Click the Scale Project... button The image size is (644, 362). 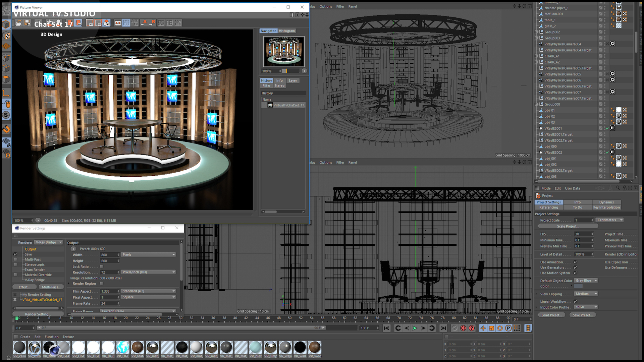[x=568, y=226]
